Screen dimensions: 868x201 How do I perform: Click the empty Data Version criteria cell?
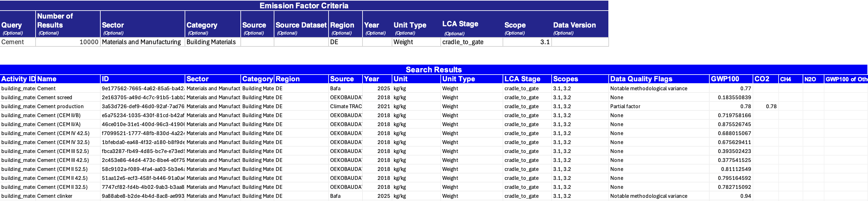(x=580, y=42)
